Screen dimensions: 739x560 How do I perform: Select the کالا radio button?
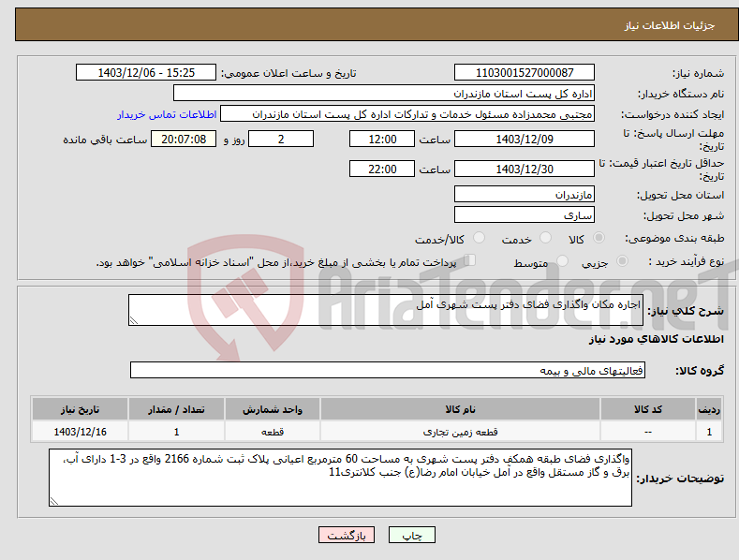coord(599,238)
